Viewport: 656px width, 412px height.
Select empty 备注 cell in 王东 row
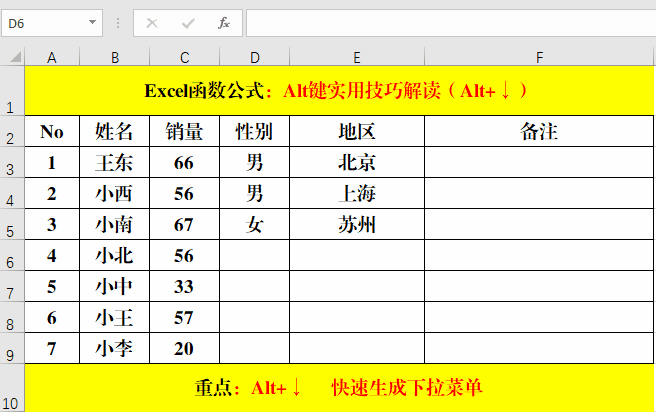click(539, 162)
